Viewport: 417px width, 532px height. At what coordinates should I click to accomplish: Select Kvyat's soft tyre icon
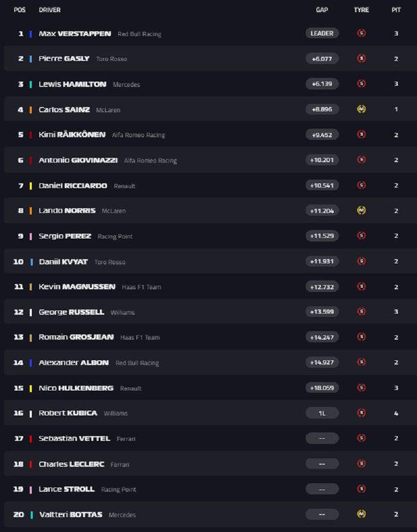click(x=360, y=262)
